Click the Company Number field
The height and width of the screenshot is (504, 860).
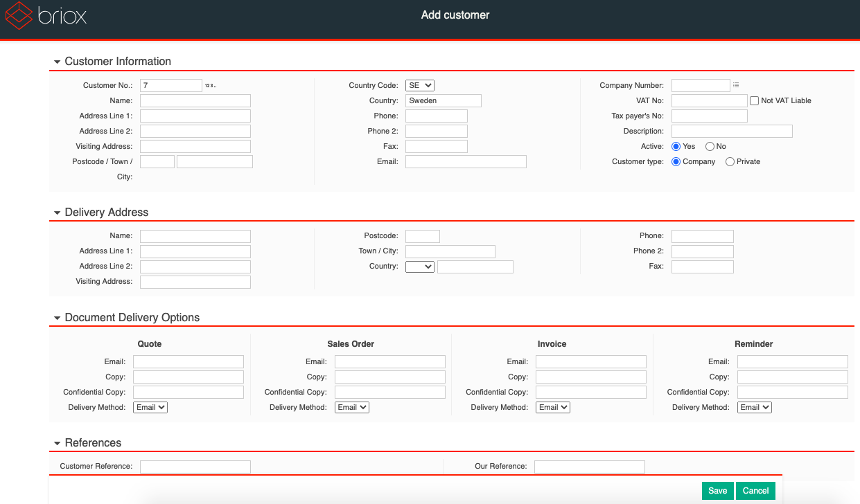[x=701, y=85]
